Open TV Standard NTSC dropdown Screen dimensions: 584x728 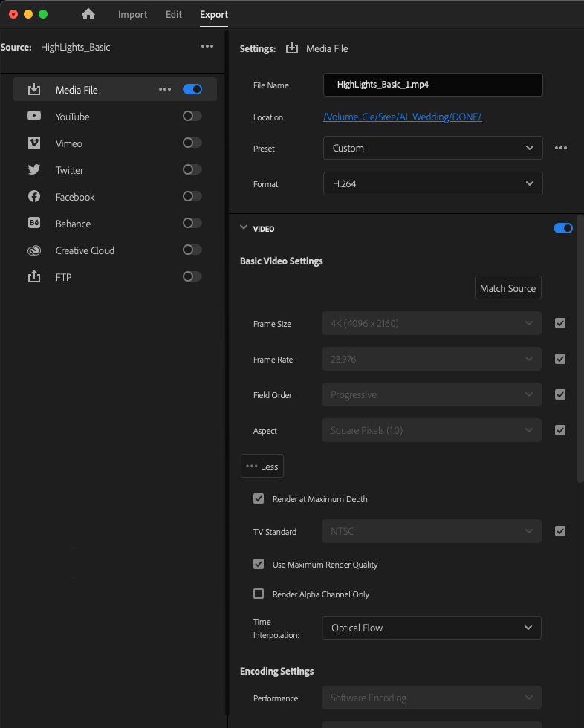[432, 531]
